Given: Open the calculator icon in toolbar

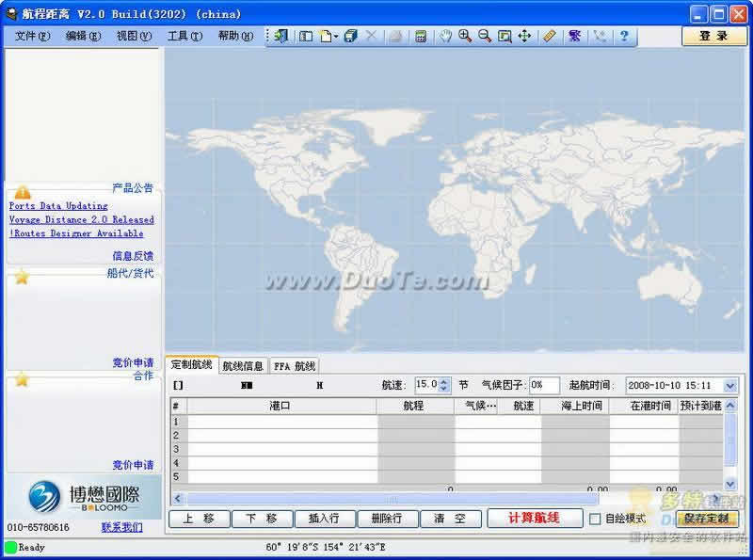Looking at the screenshot, I should 421,36.
